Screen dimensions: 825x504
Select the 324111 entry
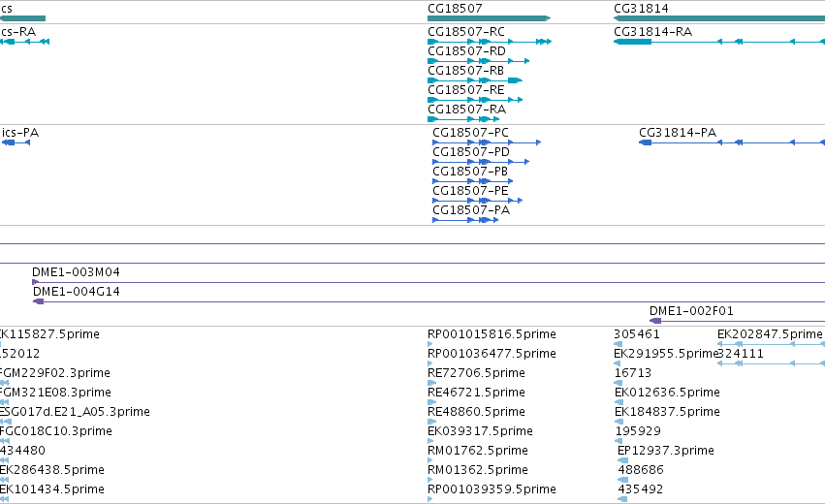click(x=741, y=354)
